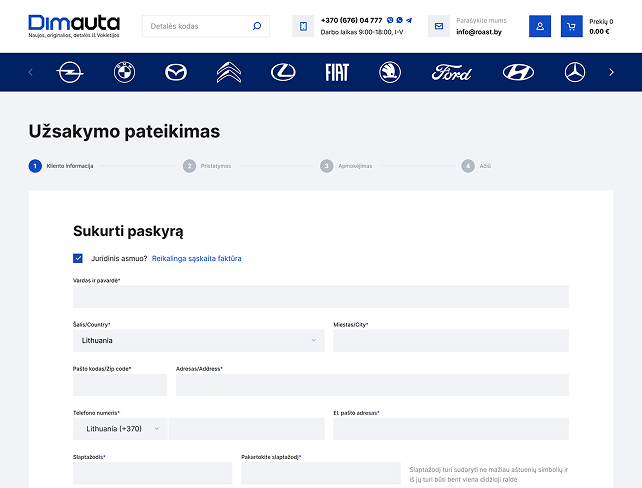Focus the Pakartokite slaptažodį field
The image size is (642, 488).
point(321,473)
